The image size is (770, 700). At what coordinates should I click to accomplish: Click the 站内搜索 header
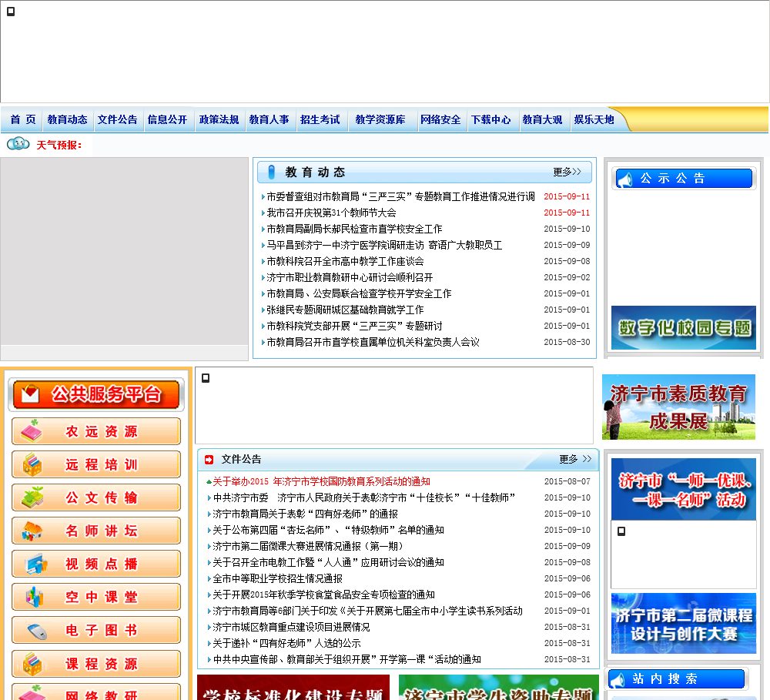pos(678,679)
